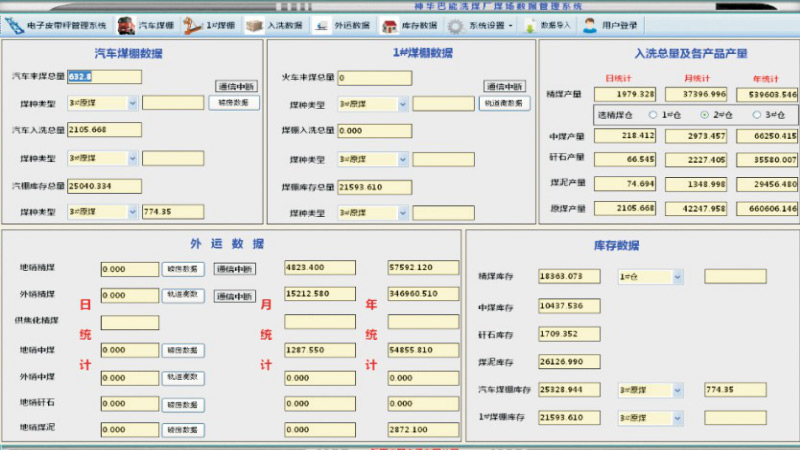Select the 2#仓 radio button
Viewport: 800px width, 450px height.
click(x=704, y=115)
